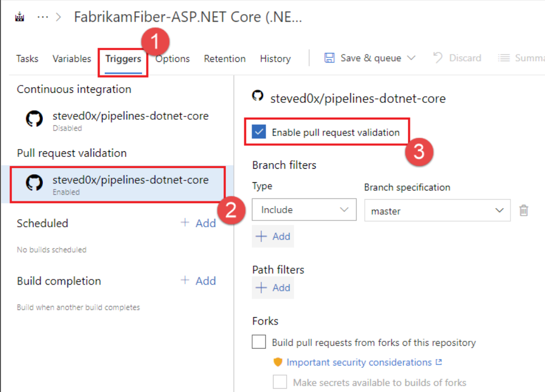Click the GitHub icon beside right panel repository title
Image resolution: width=545 pixels, height=392 pixels.
coord(257,96)
